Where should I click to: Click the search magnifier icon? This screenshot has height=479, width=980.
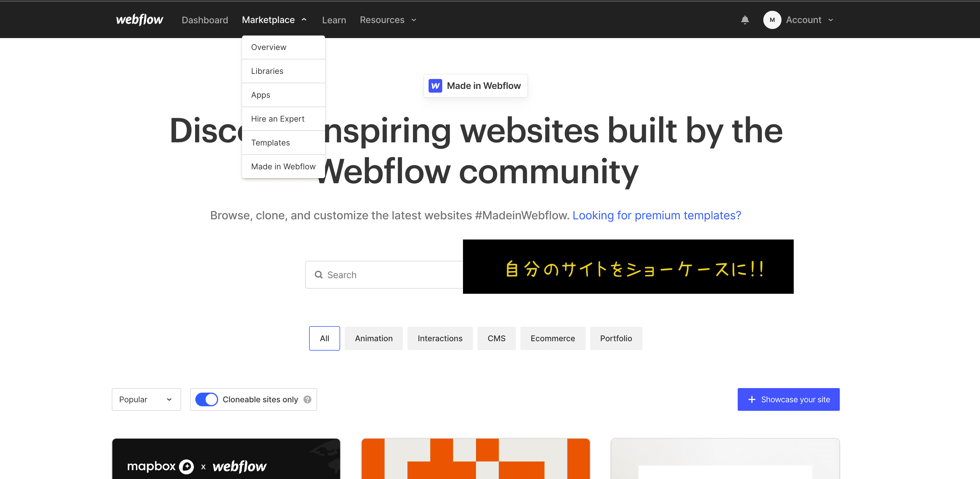(x=319, y=275)
